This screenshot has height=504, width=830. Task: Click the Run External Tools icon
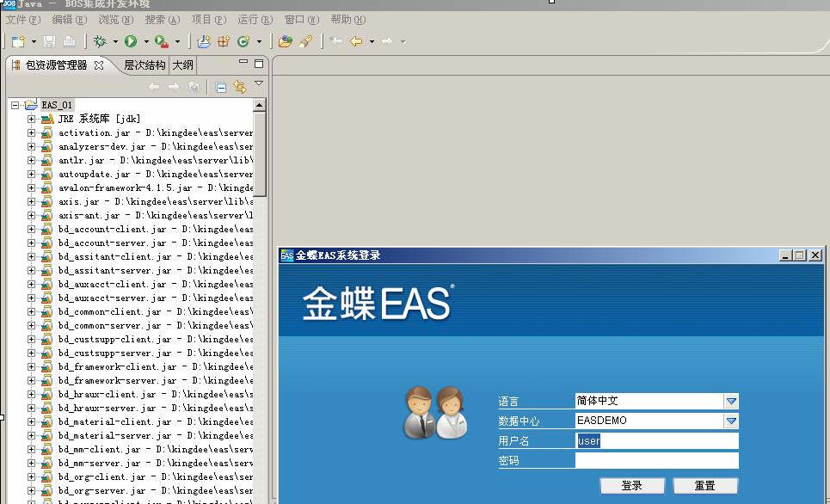[162, 41]
